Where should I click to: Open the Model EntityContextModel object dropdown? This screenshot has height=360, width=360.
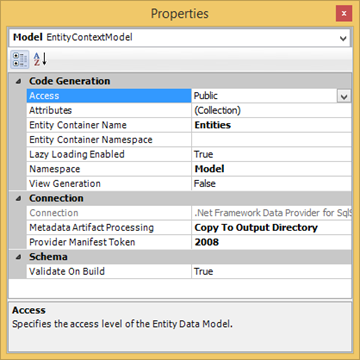tap(343, 38)
